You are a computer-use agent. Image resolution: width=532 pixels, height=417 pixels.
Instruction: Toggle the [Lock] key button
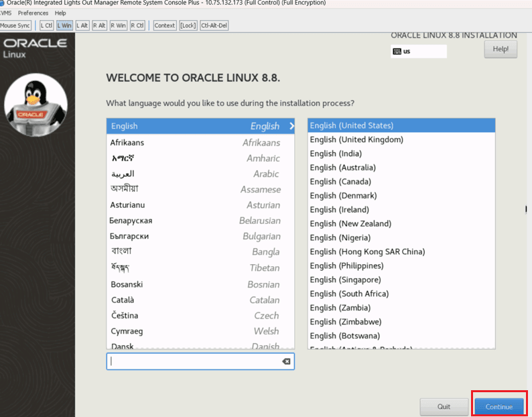188,25
